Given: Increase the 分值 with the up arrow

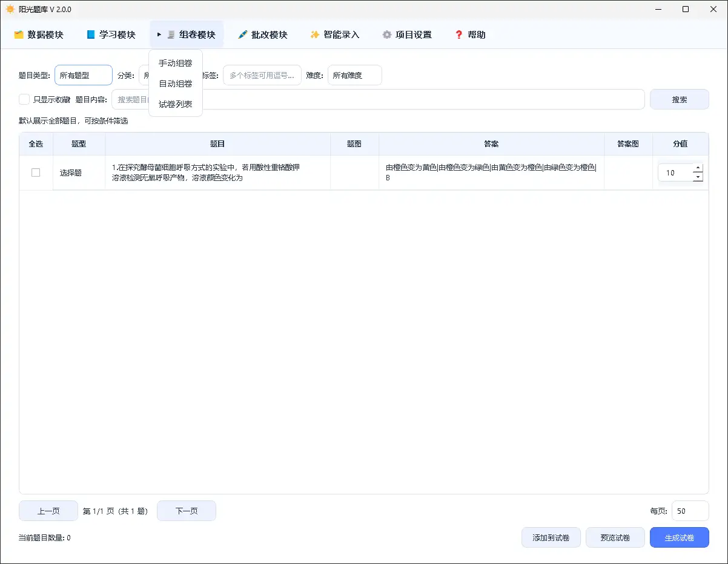Looking at the screenshot, I should click(x=698, y=168).
